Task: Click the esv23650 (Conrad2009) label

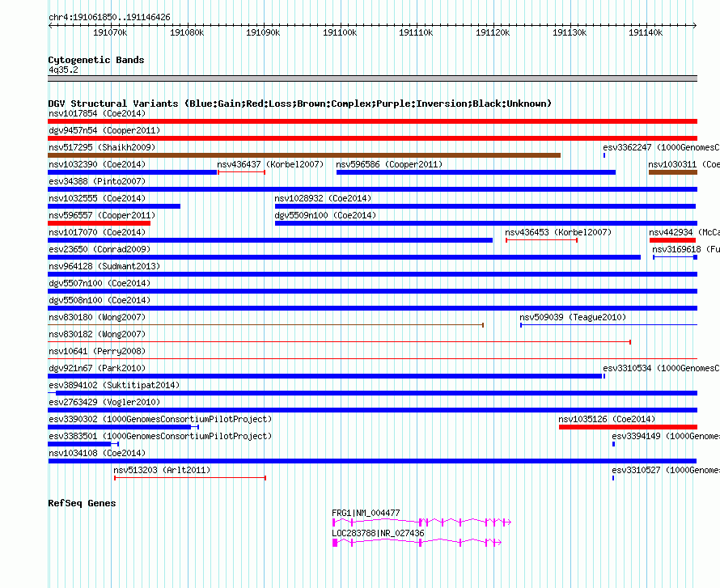Action: (x=100, y=249)
